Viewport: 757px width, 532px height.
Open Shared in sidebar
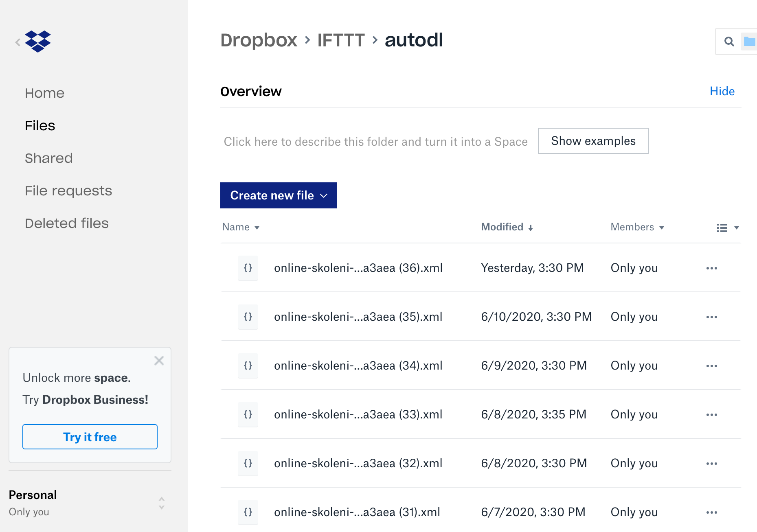coord(48,158)
